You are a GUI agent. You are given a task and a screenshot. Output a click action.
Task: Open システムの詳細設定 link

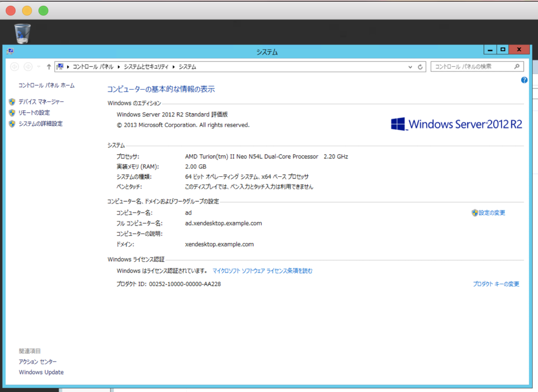tap(40, 124)
